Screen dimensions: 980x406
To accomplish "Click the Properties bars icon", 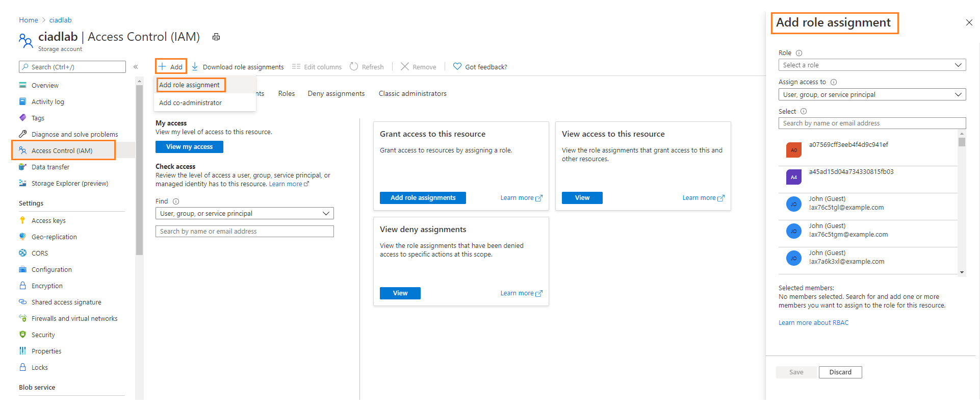I will pyautogui.click(x=22, y=351).
